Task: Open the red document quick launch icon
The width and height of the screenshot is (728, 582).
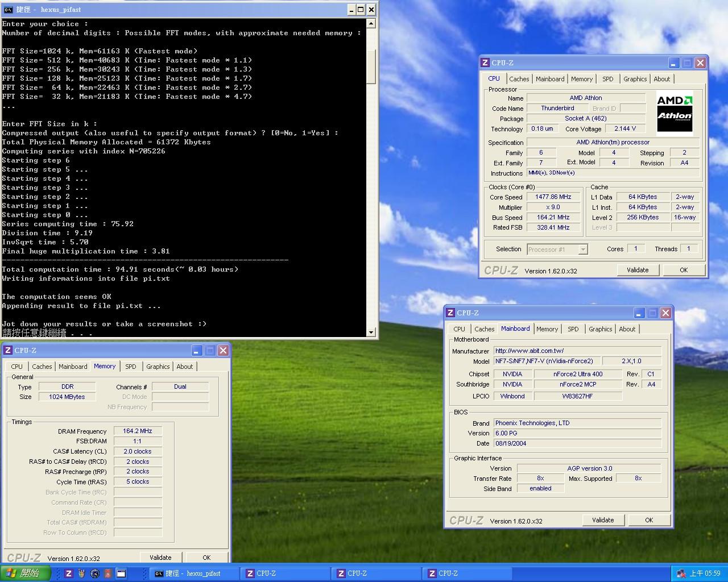Action: pyautogui.click(x=108, y=573)
